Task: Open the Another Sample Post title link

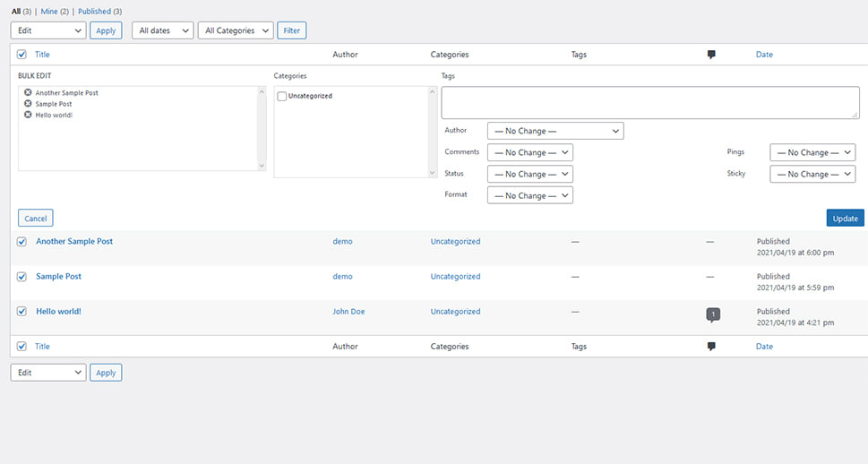Action: 74,242
